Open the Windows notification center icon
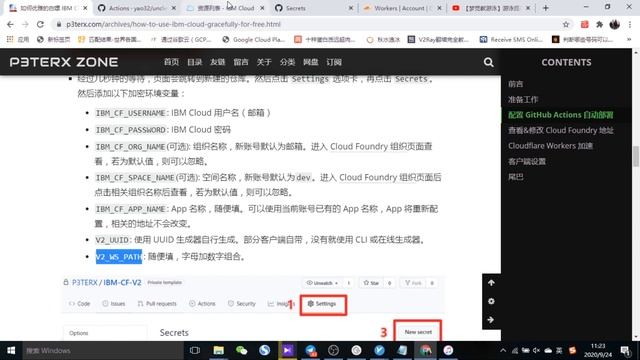This screenshot has width=640, height=360. point(625,351)
